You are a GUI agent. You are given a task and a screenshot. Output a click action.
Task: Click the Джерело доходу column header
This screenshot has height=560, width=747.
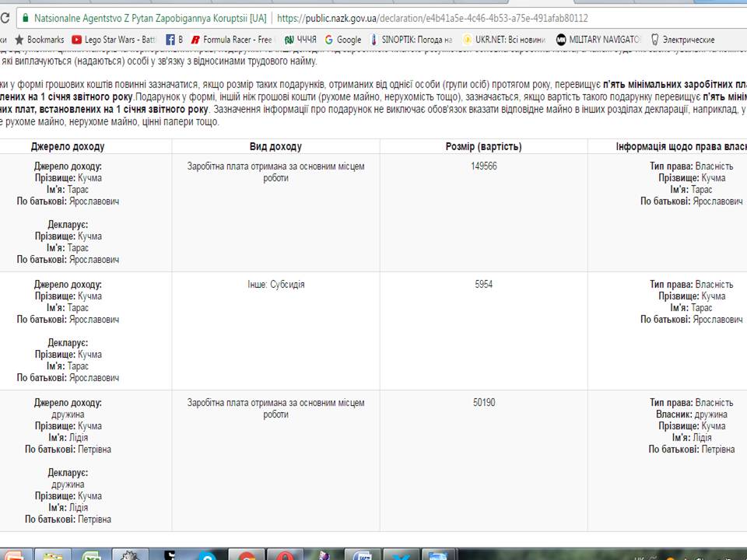click(x=68, y=147)
